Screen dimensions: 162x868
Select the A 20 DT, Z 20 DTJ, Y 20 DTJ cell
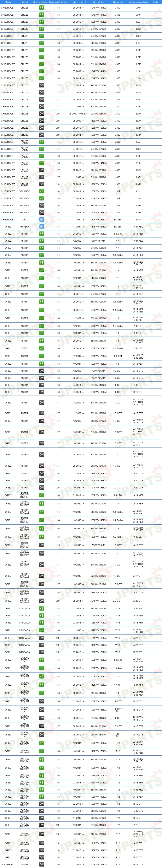pyautogui.click(x=138, y=834)
